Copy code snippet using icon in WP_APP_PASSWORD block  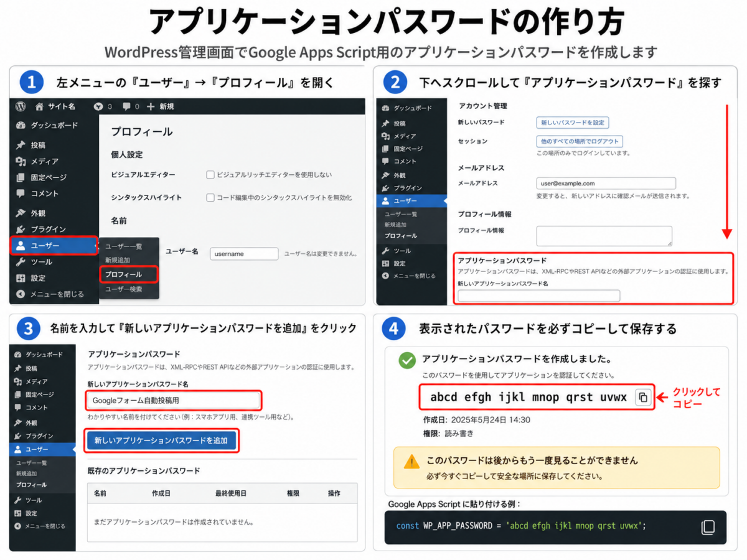[x=708, y=527]
